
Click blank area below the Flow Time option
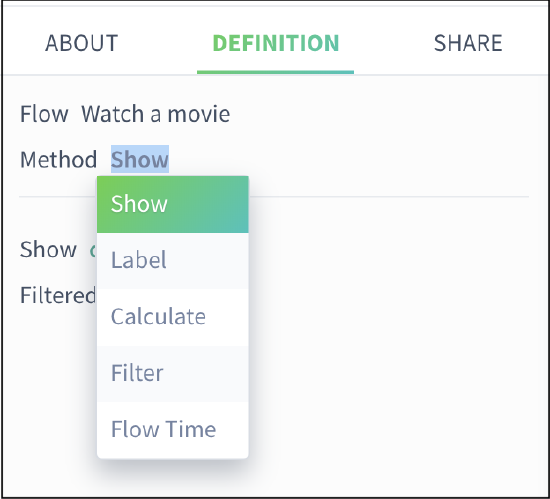[x=173, y=477]
